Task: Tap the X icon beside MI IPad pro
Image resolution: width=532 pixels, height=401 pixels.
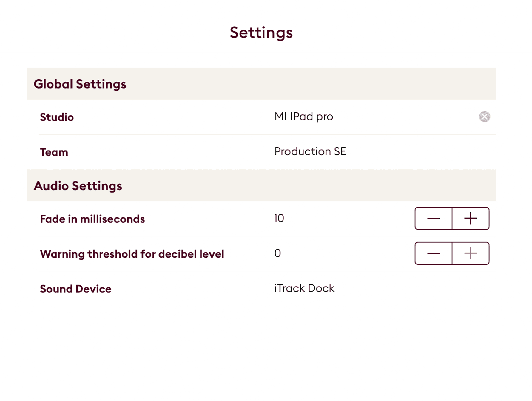Action: (x=485, y=117)
